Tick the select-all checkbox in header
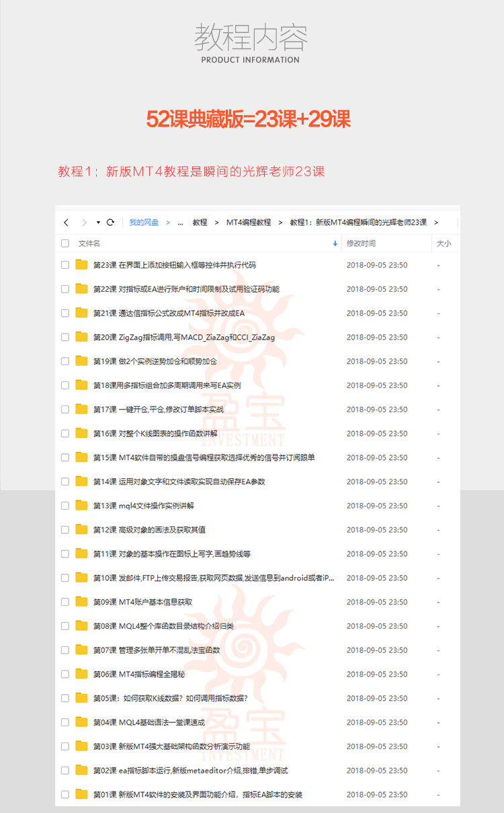This screenshot has height=813, width=504. tap(65, 243)
